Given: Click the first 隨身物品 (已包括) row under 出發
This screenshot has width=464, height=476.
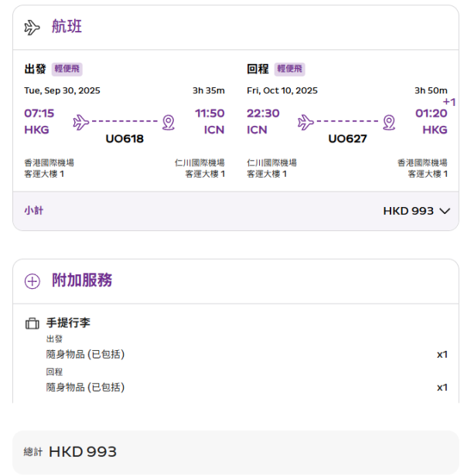Looking at the screenshot, I should (247, 355).
